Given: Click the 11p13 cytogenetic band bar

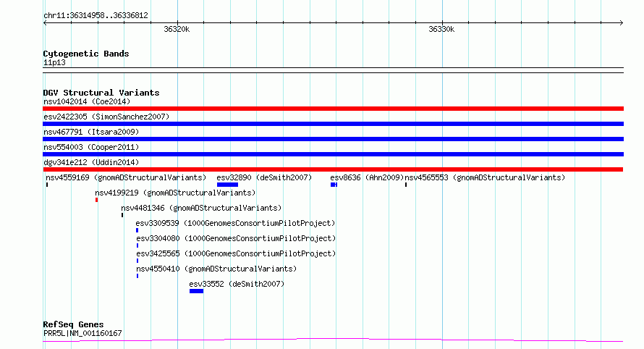Looking at the screenshot, I should [x=333, y=70].
